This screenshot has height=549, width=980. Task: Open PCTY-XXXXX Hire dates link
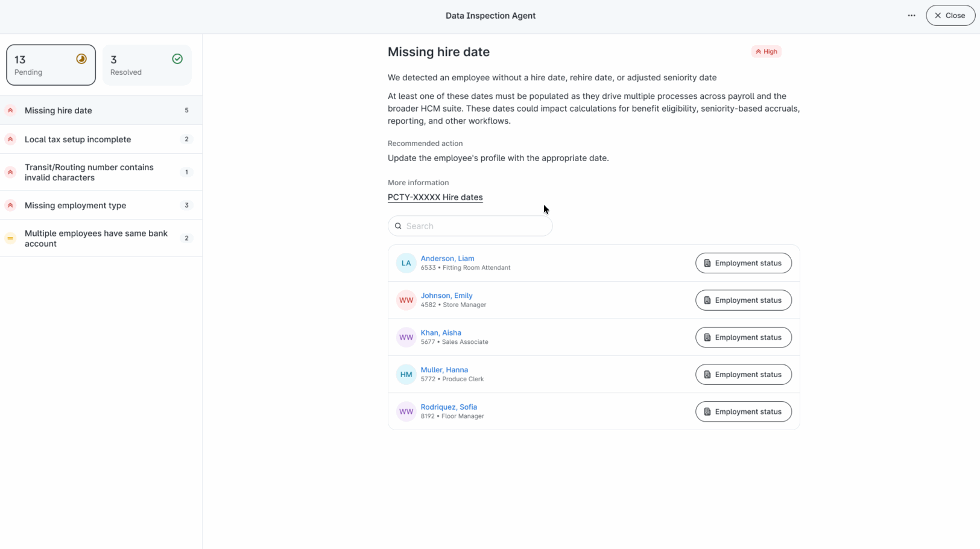tap(435, 197)
